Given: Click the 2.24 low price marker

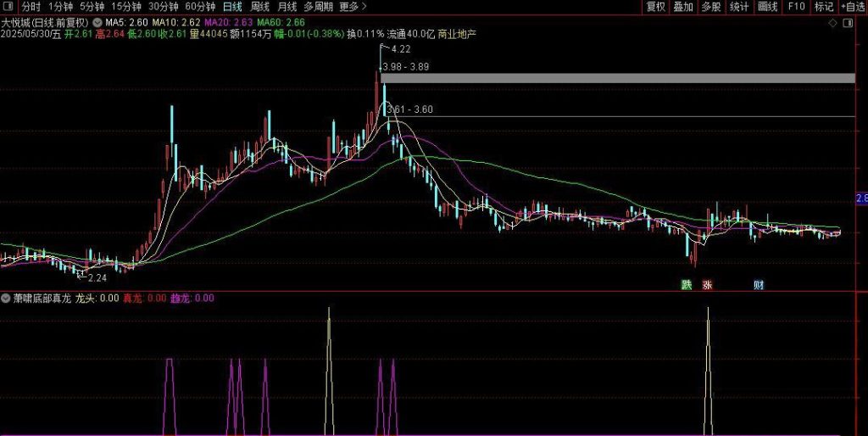Looking at the screenshot, I should point(97,277).
